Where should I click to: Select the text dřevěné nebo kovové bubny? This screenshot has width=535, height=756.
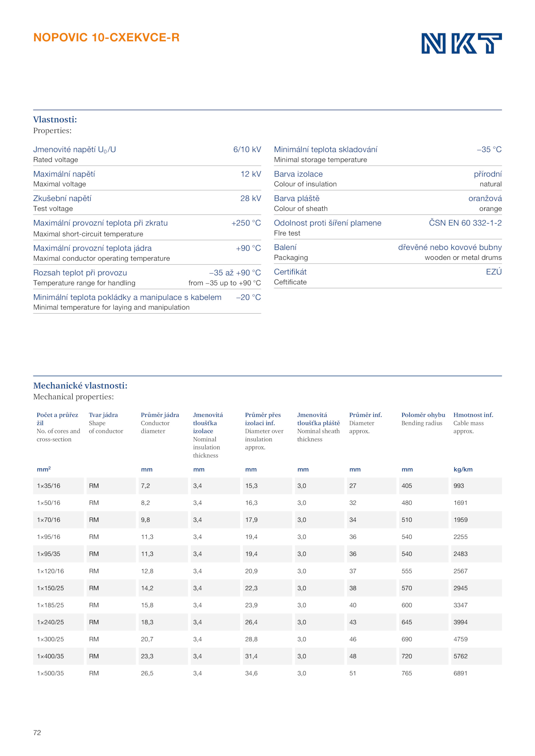(450, 247)
